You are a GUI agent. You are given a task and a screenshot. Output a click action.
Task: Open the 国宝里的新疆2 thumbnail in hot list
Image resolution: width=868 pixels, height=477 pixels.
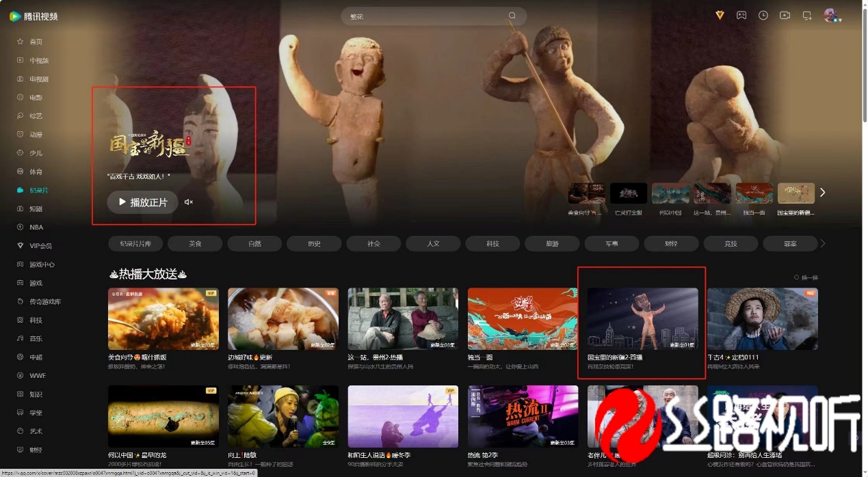tap(642, 318)
